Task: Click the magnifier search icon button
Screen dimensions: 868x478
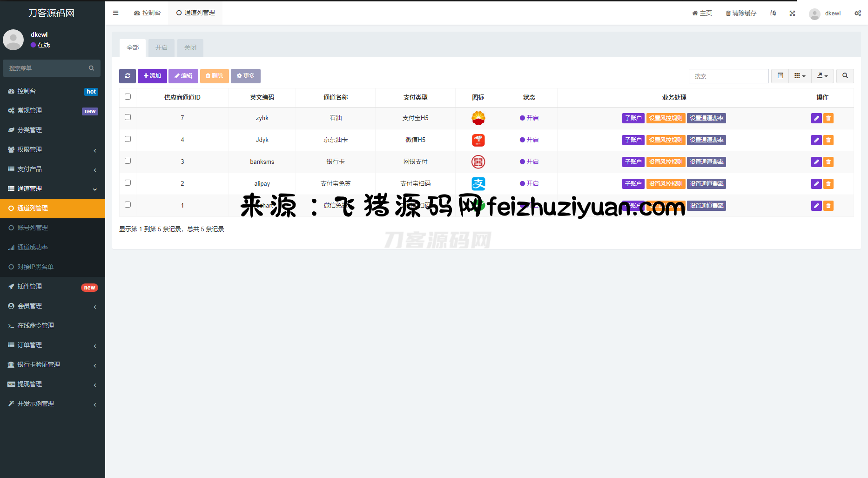Action: (845, 76)
